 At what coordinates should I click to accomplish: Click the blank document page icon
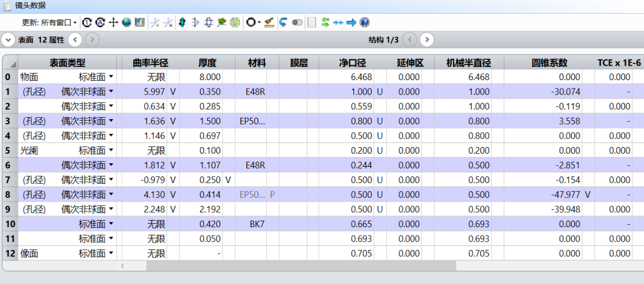(311, 22)
